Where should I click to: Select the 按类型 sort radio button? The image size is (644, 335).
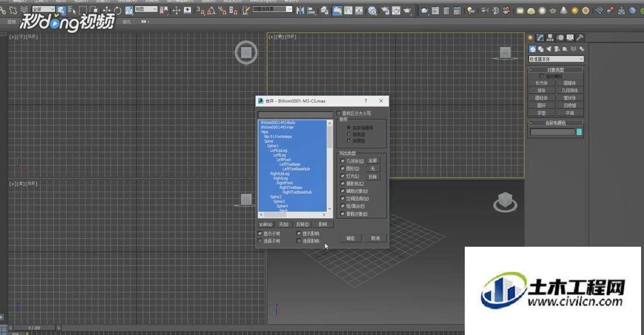(x=349, y=134)
